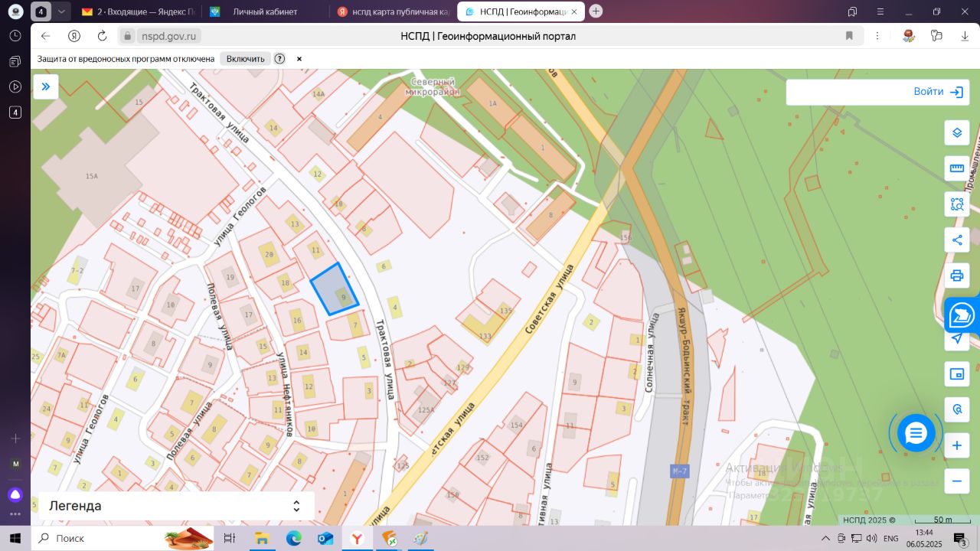Open the map layers panel
The image size is (980, 551).
coord(956,132)
